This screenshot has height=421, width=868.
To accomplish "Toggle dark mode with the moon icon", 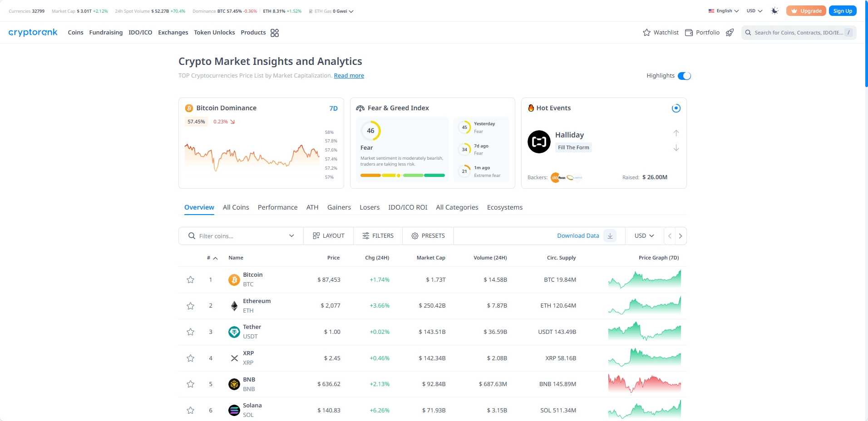I will (774, 10).
